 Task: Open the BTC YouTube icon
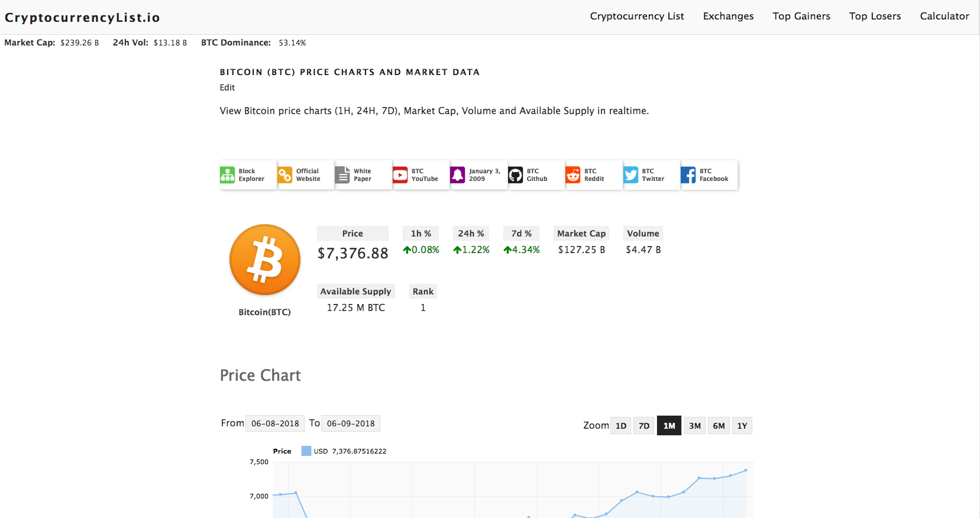(400, 175)
